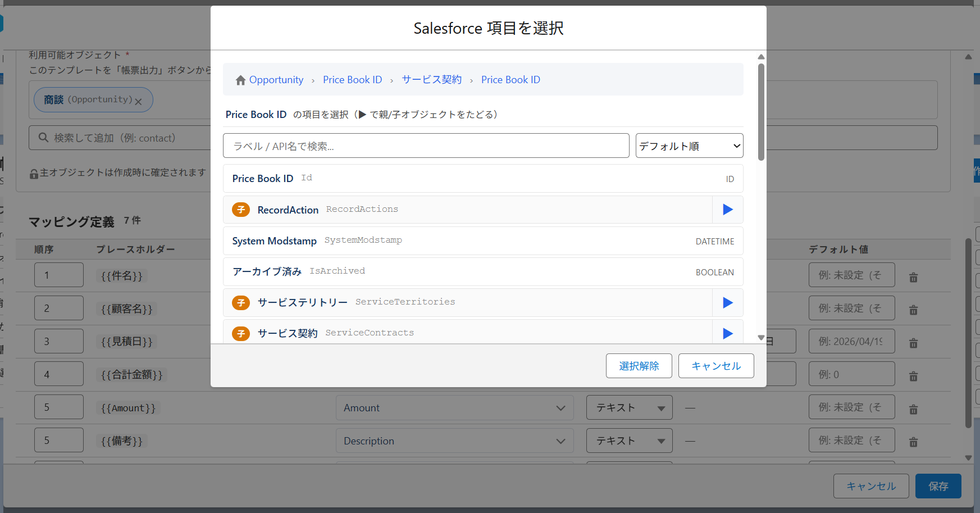Click the {{合計金額}} placeholder tag

tap(132, 375)
